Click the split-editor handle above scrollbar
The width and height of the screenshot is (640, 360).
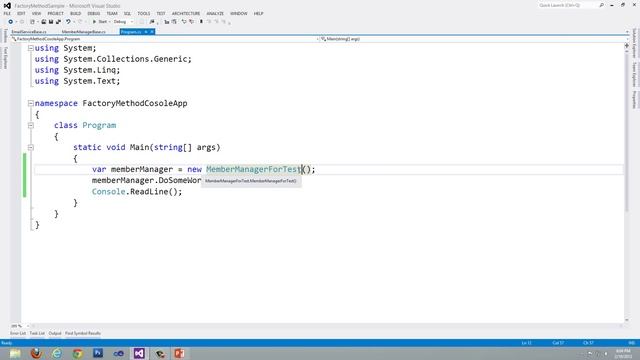pos(627,46)
